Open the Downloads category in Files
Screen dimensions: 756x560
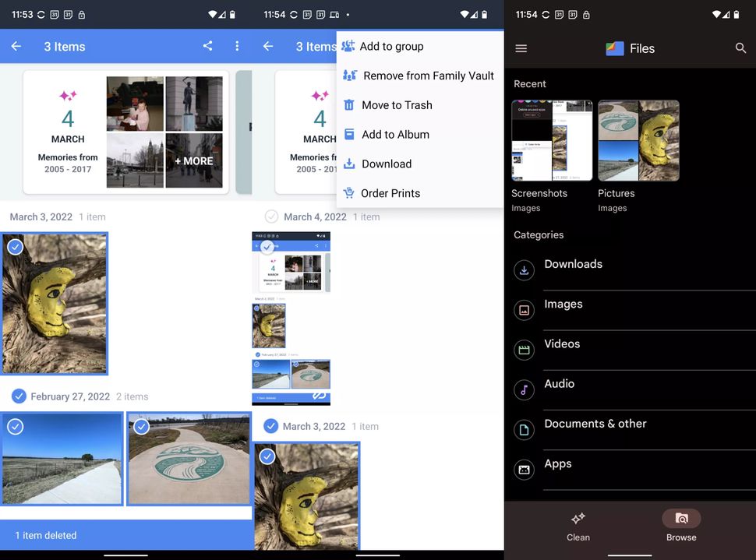pyautogui.click(x=573, y=264)
